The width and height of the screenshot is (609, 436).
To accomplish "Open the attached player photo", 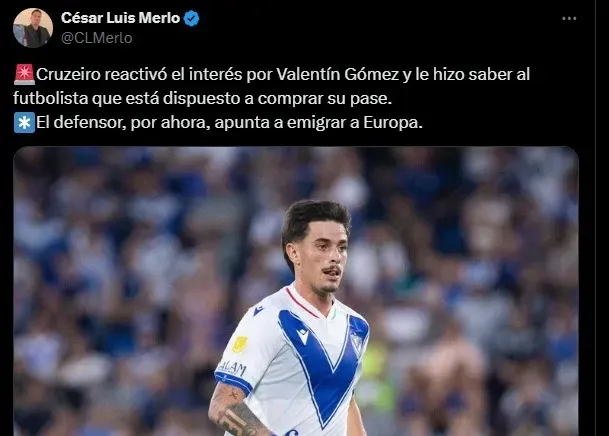I will click(296, 291).
